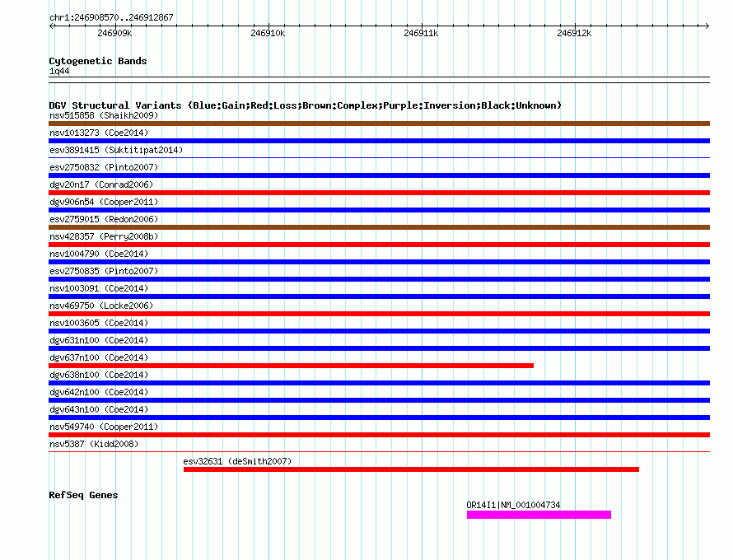Click the esv2750835 (Pinto2007) label
Image resolution: width=733 pixels, height=560 pixels.
(104, 271)
